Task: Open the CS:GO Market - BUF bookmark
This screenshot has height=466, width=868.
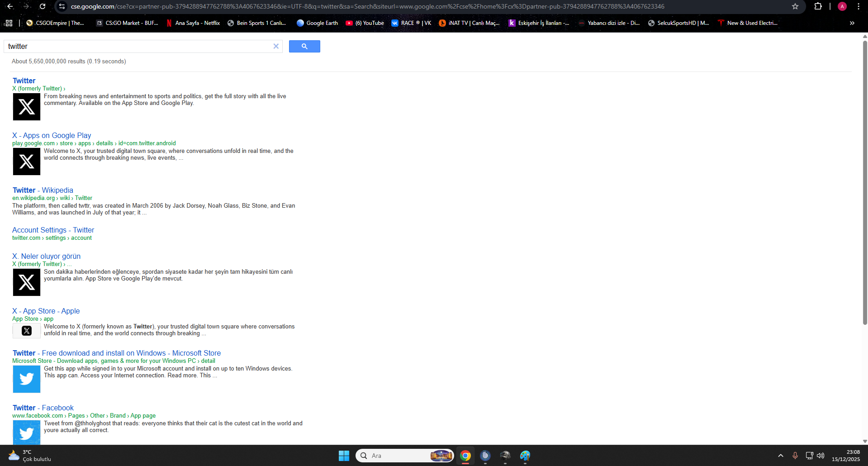Action: coord(127,23)
